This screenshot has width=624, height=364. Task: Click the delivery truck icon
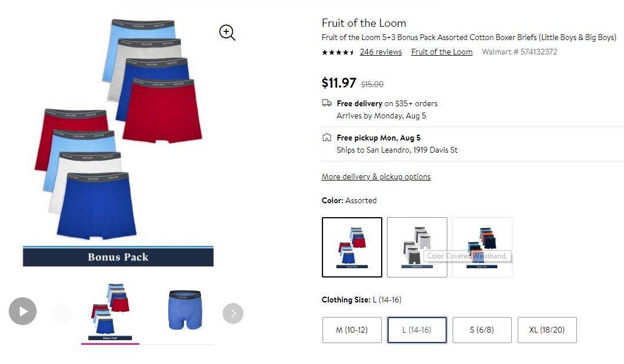point(327,103)
